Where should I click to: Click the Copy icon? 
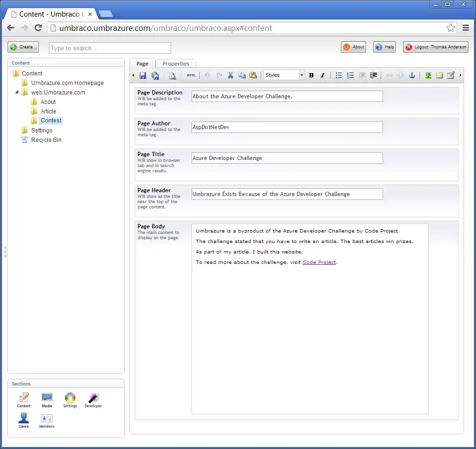242,75
